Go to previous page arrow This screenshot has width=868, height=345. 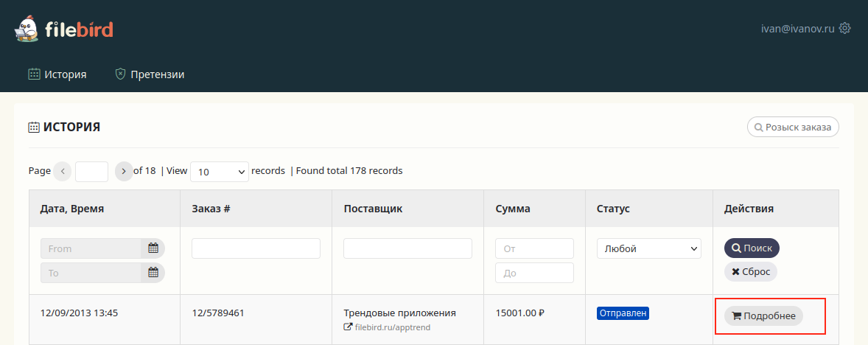63,171
